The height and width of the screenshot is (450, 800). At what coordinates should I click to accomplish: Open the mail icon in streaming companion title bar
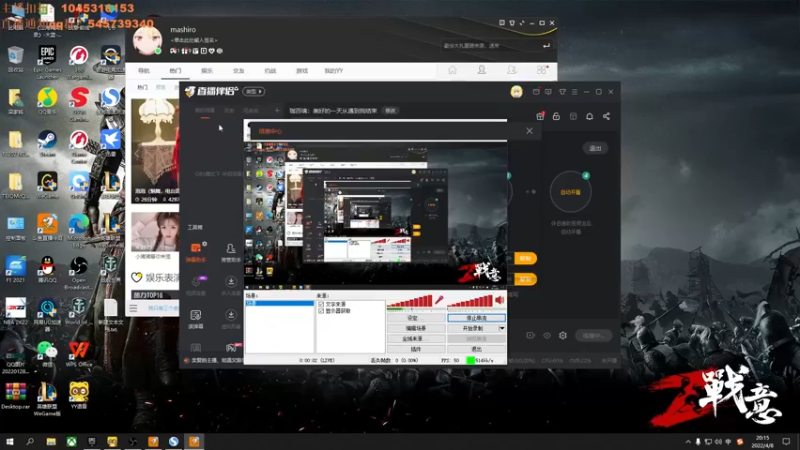[x=536, y=92]
